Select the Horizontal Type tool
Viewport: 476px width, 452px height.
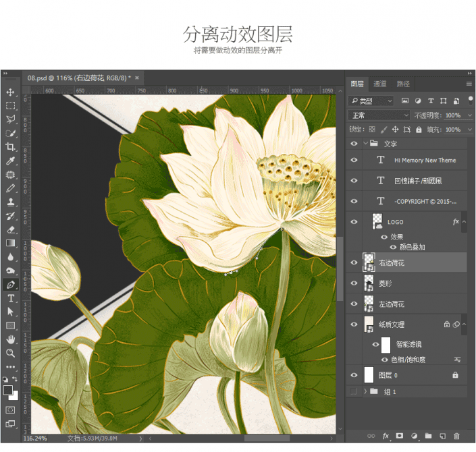(10, 298)
